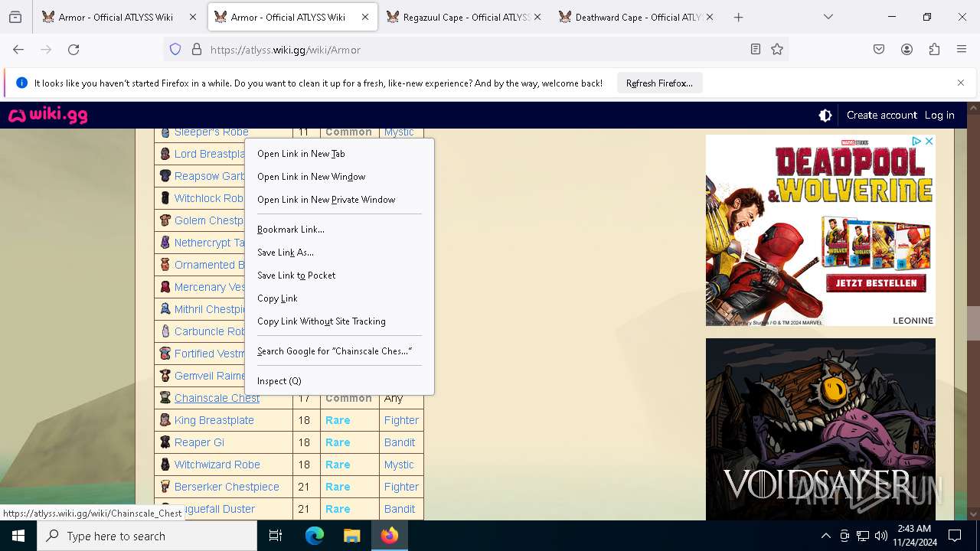
Task: Click the Rare link in Reaper Gi row
Action: [x=338, y=442]
